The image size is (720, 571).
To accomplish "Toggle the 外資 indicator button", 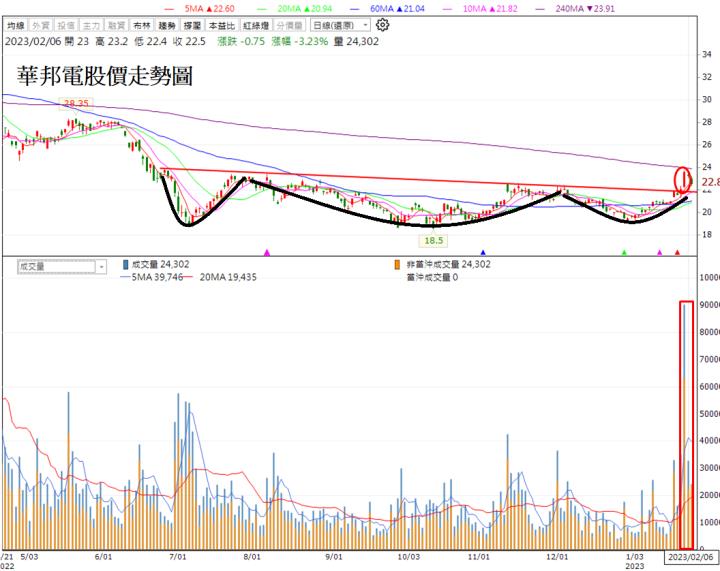I will [x=41, y=25].
